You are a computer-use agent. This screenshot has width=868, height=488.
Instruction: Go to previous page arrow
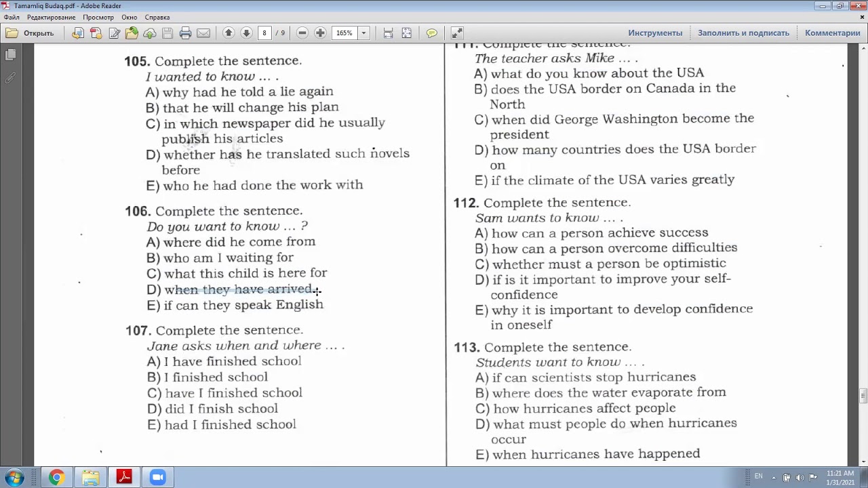[x=229, y=33]
